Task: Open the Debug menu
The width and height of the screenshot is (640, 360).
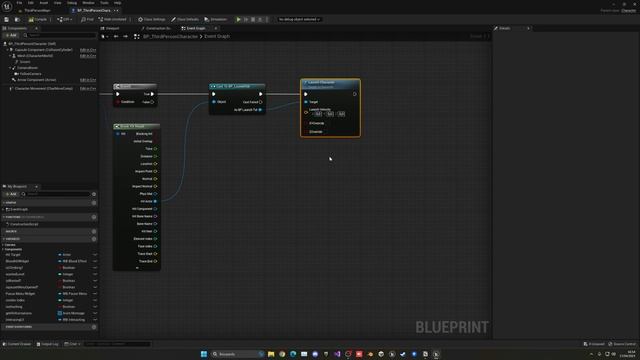Action: click(72, 3)
